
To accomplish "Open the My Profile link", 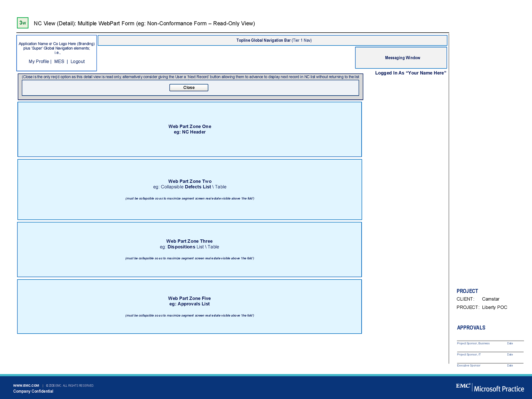I will (x=39, y=62).
